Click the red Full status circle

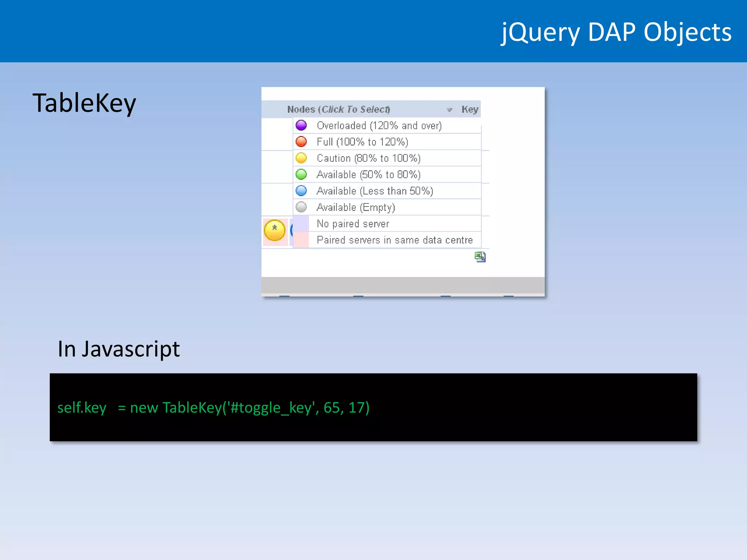[301, 141]
